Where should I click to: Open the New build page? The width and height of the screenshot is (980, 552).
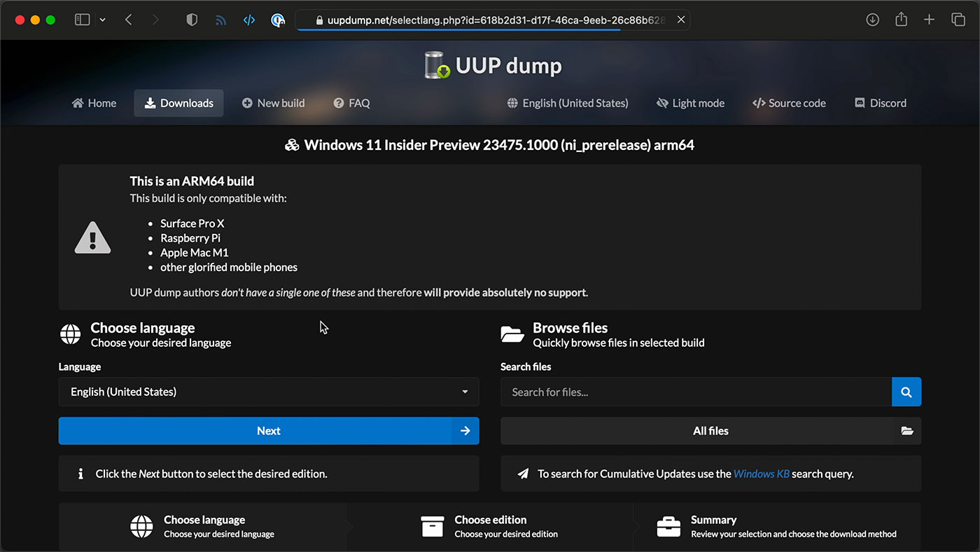(x=273, y=103)
